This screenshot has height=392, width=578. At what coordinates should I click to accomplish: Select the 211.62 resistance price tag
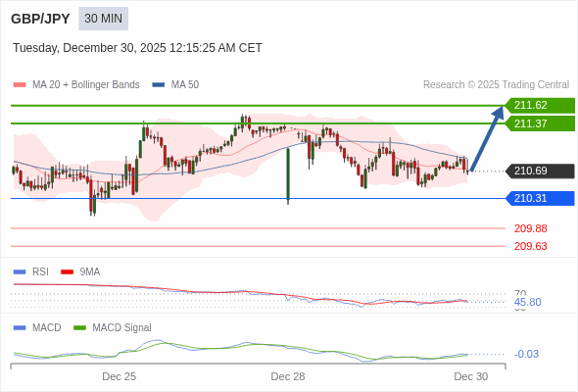coord(541,106)
